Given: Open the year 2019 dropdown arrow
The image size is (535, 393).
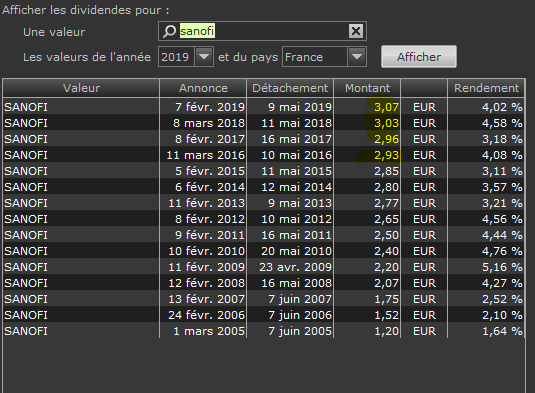Looking at the screenshot, I should [x=204, y=57].
